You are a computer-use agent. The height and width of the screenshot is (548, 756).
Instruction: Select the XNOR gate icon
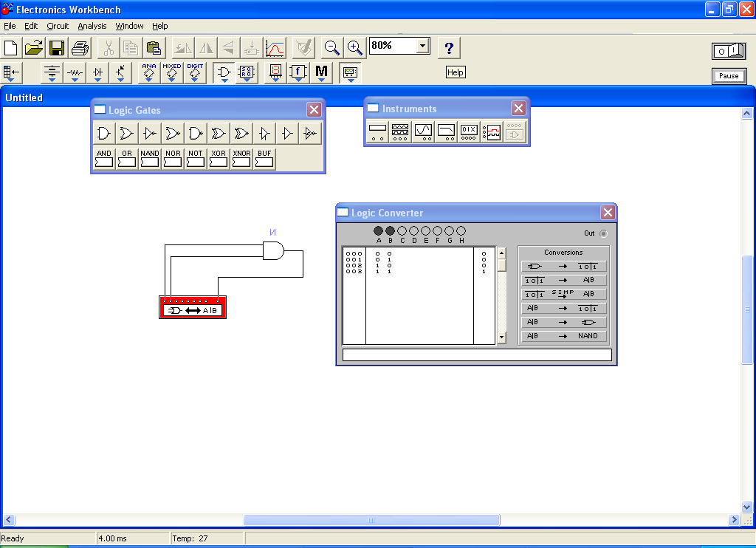click(x=241, y=133)
